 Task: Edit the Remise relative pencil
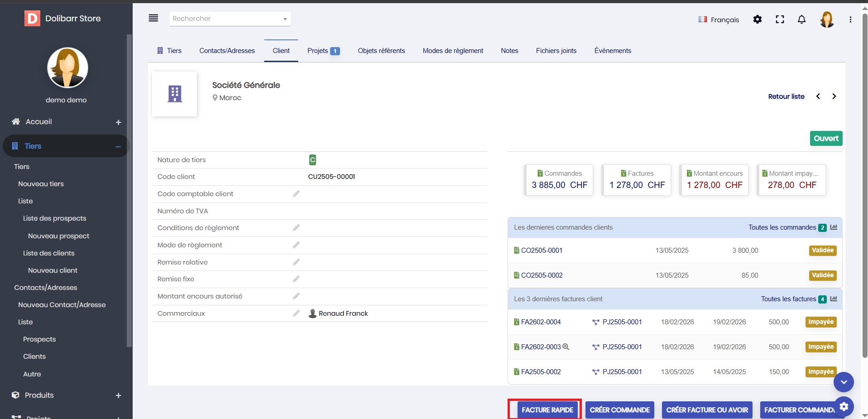[296, 262]
